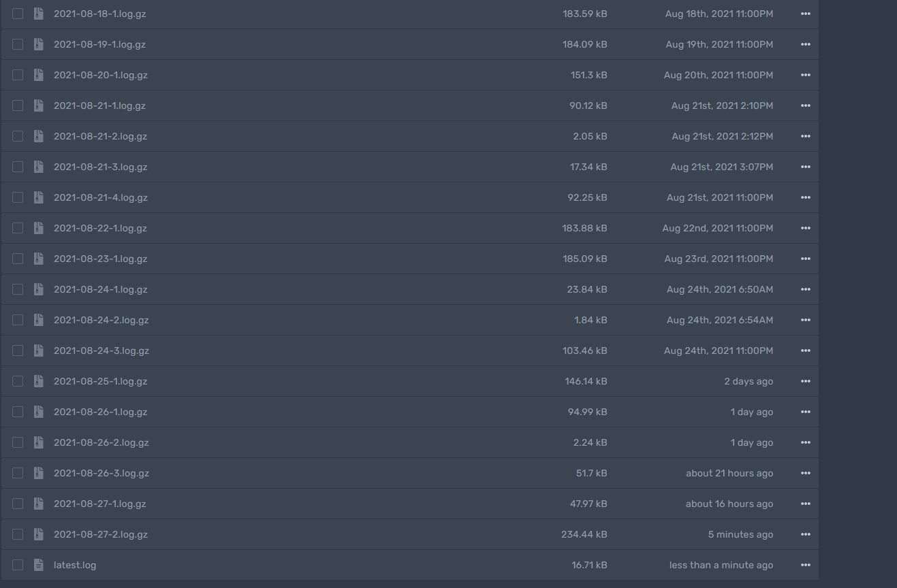Click the file icon beside 2021-08-20-1.log.gz

tap(38, 75)
